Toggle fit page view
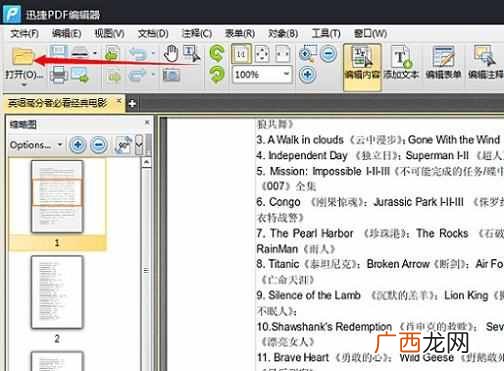504x371 pixels. [262, 54]
